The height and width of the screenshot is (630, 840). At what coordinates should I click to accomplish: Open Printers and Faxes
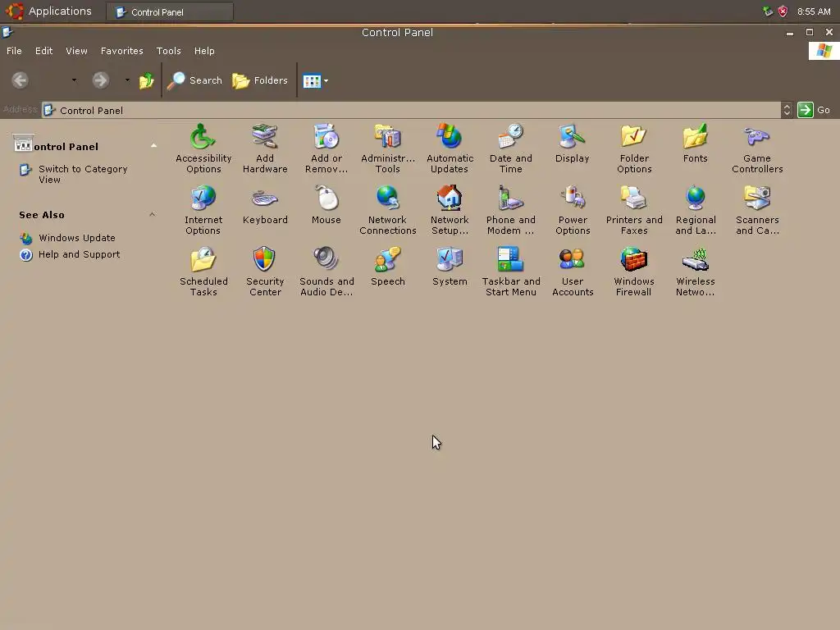[634, 210]
